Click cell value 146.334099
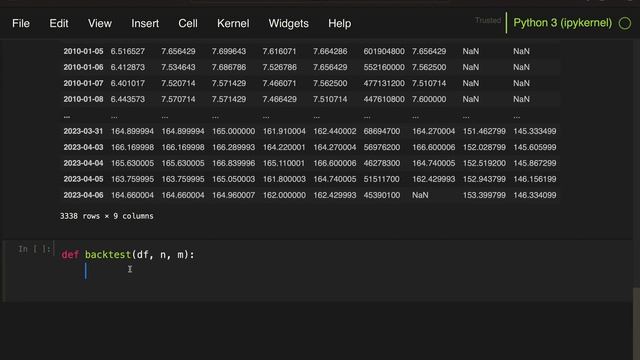 (x=535, y=195)
